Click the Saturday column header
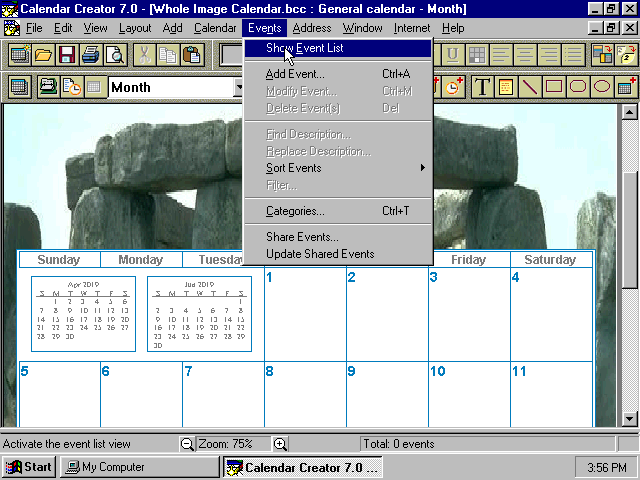 click(x=550, y=260)
